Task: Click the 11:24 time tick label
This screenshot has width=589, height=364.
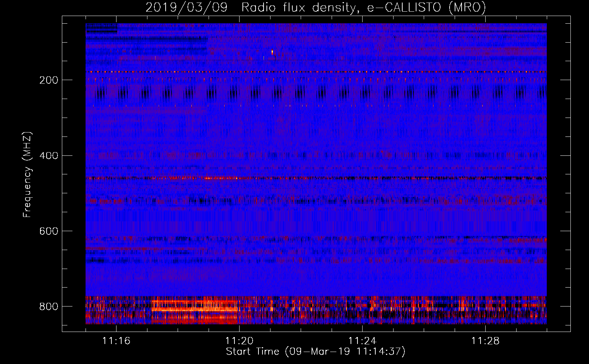Action: click(362, 341)
